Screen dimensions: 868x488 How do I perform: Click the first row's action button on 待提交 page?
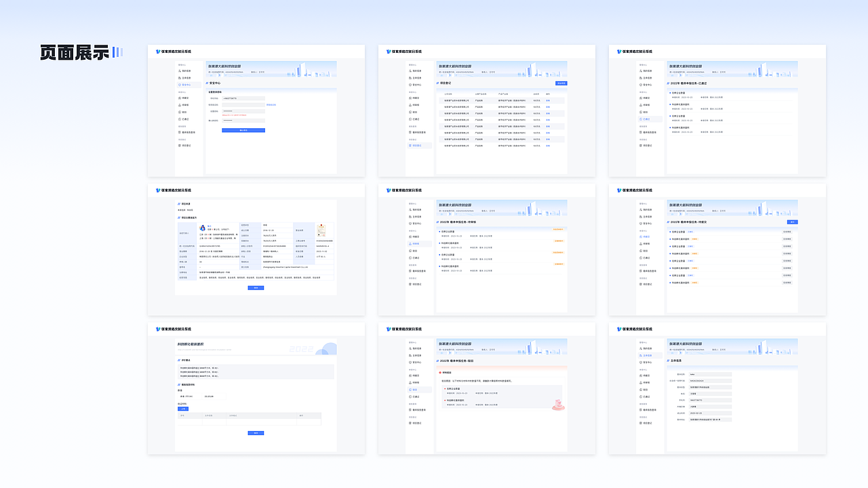point(787,232)
